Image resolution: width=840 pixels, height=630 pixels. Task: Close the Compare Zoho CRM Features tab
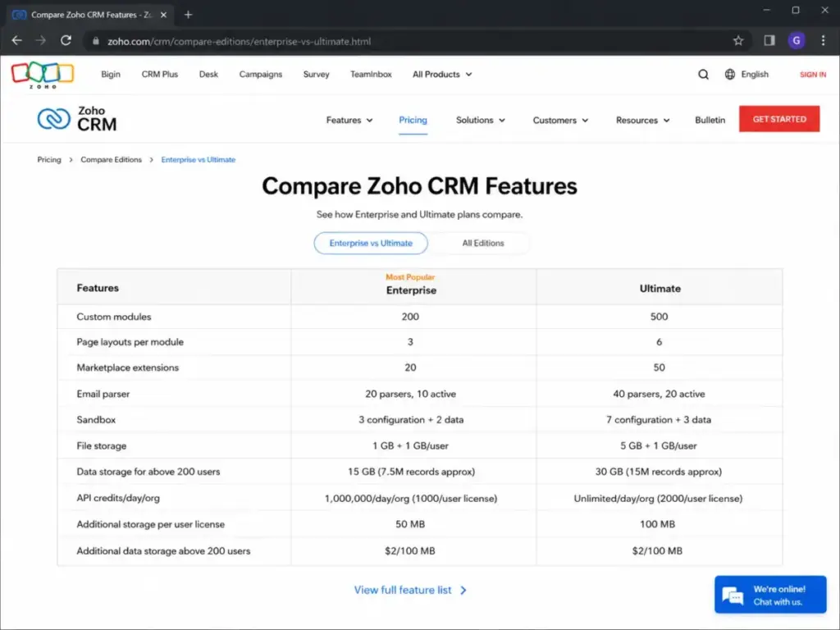[163, 15]
